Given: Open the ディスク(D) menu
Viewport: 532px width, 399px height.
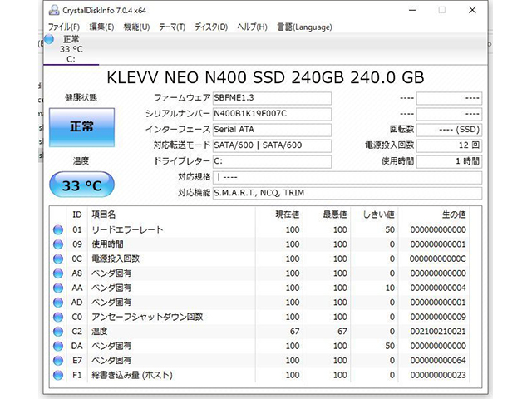Looking at the screenshot, I should tap(210, 27).
